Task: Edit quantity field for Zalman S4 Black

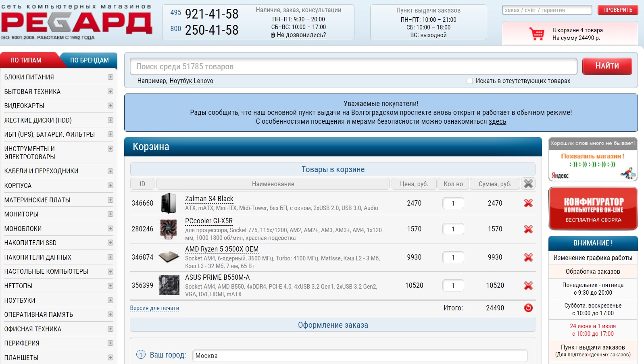Action: tap(453, 203)
